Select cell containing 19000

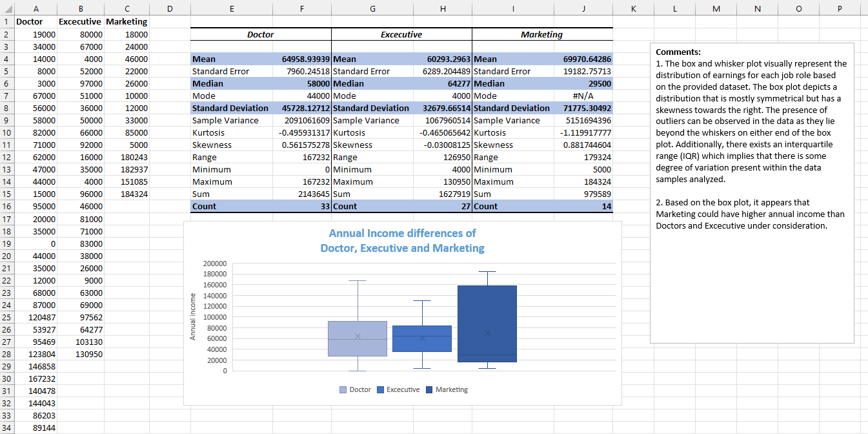coord(35,34)
